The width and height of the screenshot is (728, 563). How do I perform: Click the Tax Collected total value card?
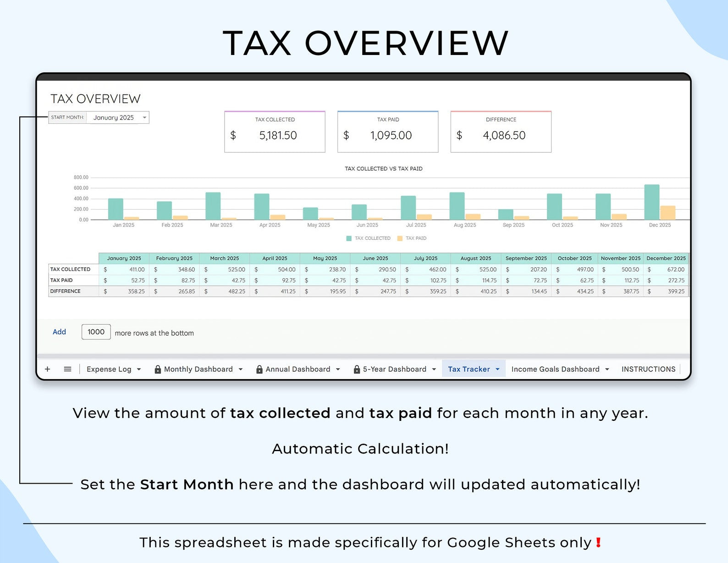coord(275,132)
